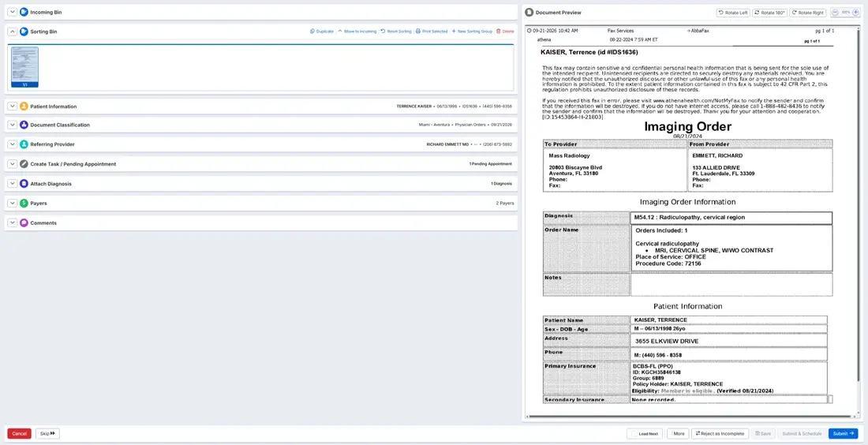Click Reject as Incomplete
Image resolution: width=868 pixels, height=445 pixels.
click(720, 434)
